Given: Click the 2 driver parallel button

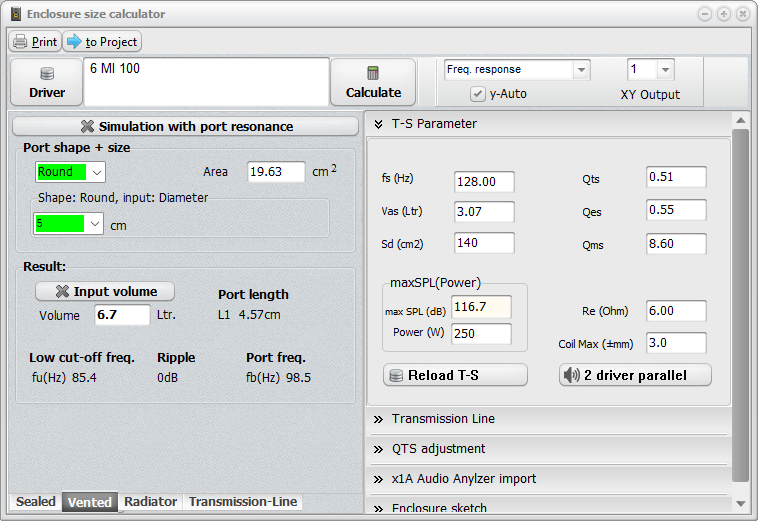Looking at the screenshot, I should tap(635, 375).
